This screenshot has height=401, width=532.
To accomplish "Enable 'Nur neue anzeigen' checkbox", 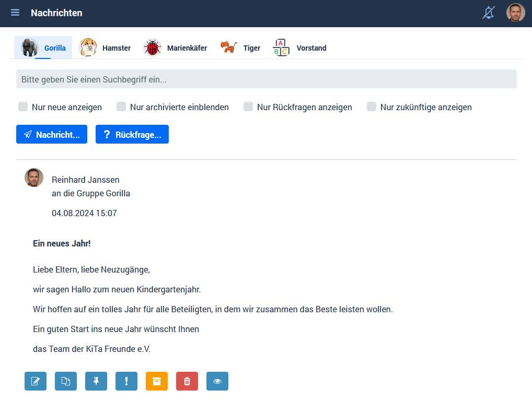I will tap(23, 107).
